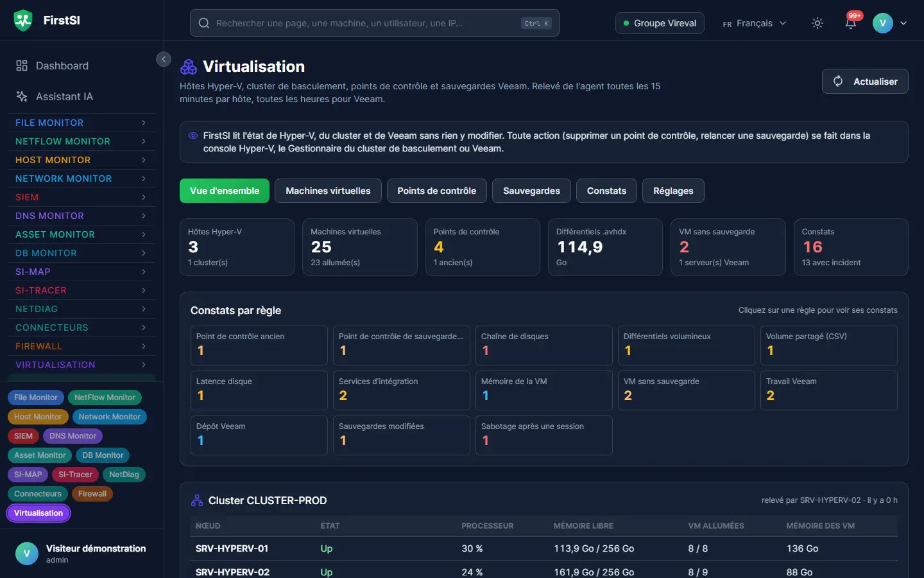Click the Groupe Vireval organization button

[660, 23]
